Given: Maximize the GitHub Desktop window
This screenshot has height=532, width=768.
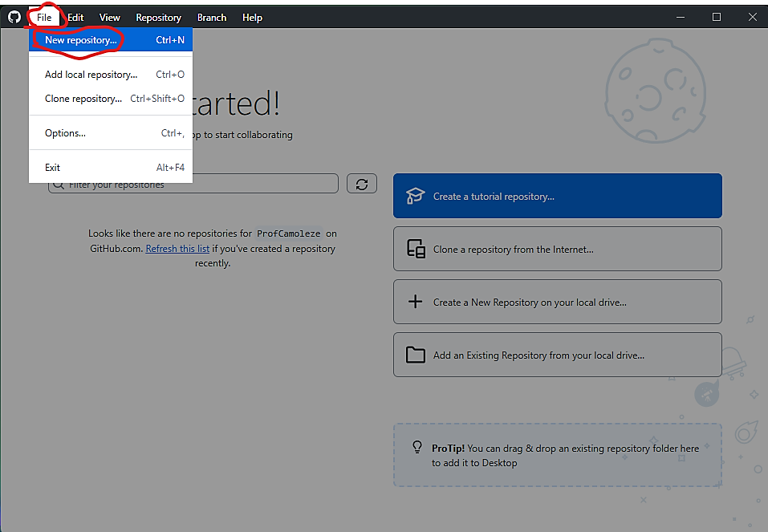Looking at the screenshot, I should pos(717,17).
